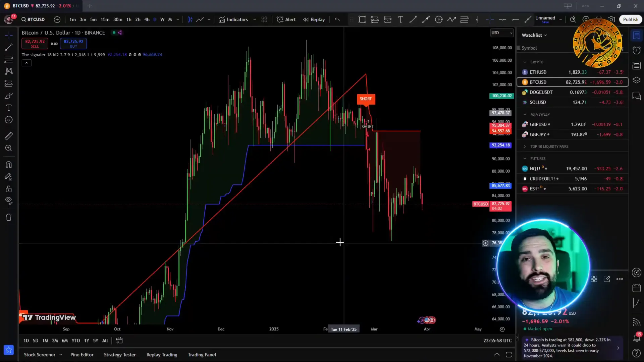Click the favorites star button
The height and width of the screenshot is (362, 644).
point(9,350)
